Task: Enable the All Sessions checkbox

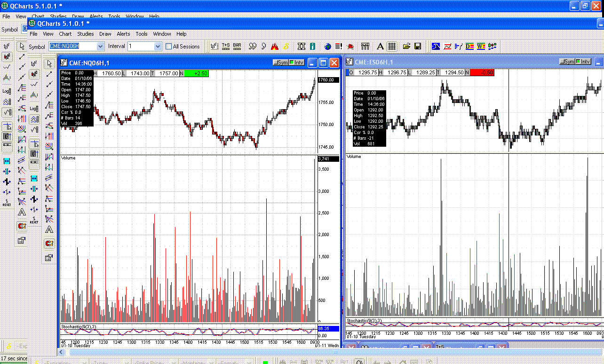Action: [x=168, y=46]
